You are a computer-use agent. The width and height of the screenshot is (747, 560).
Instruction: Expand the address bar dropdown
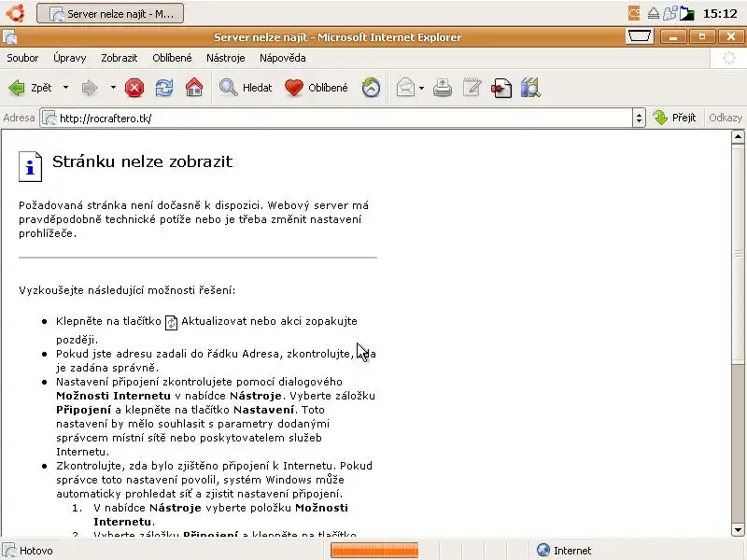coord(639,119)
